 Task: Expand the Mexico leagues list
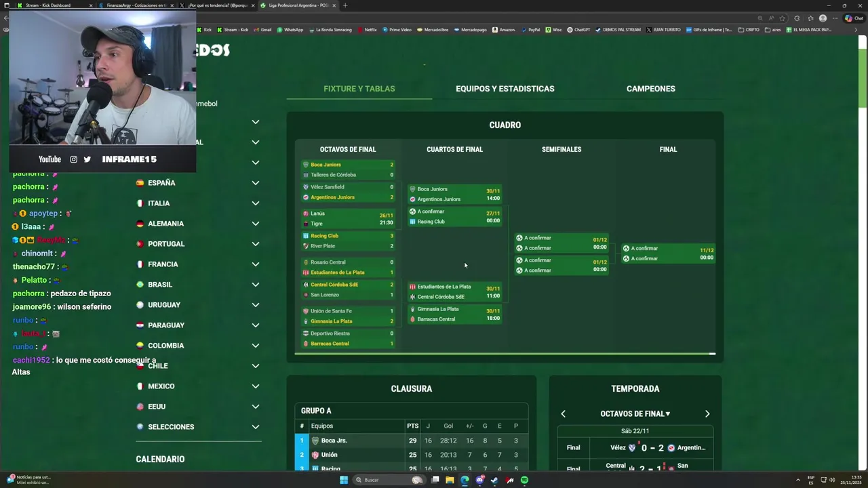tap(256, 386)
